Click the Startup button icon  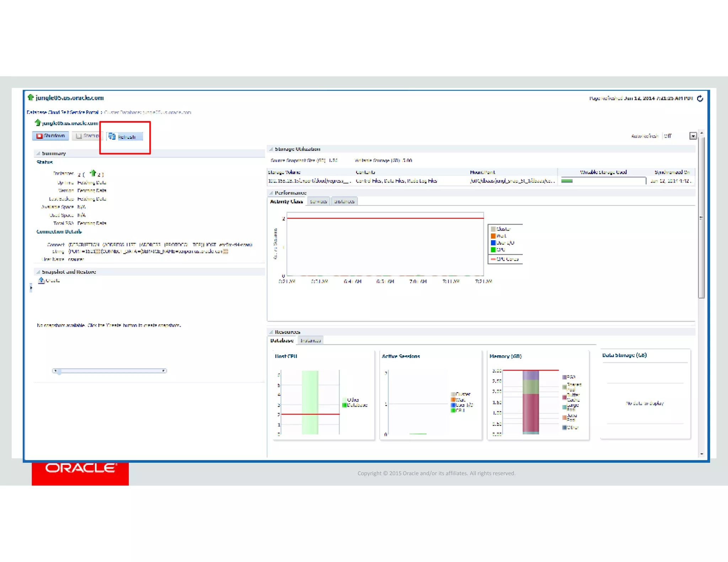point(79,136)
